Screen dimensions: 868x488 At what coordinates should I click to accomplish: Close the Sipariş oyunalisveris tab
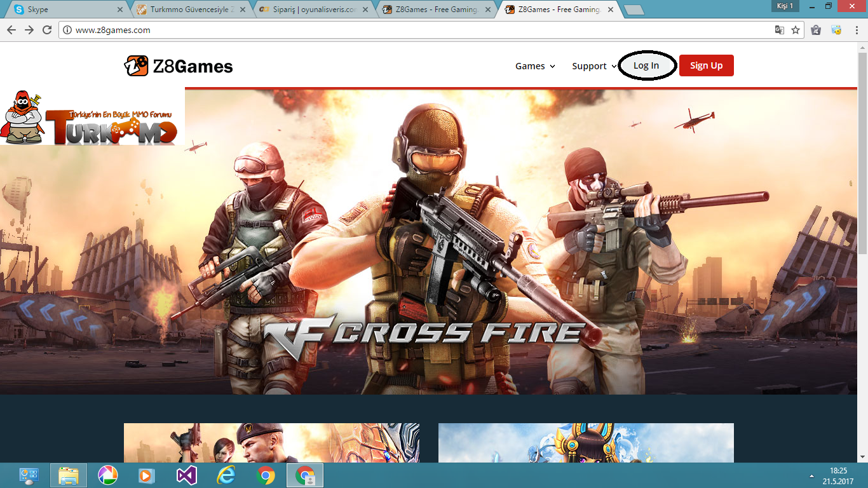click(x=365, y=10)
